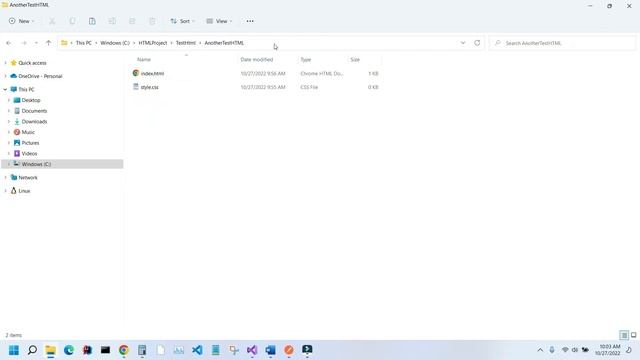640x360 pixels.
Task: Expand address bar history dropdown
Action: click(x=463, y=43)
